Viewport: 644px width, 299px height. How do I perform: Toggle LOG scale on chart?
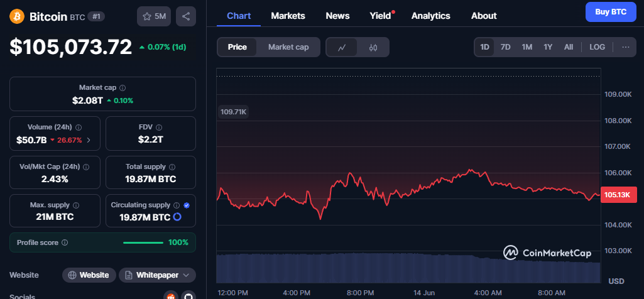click(x=597, y=47)
